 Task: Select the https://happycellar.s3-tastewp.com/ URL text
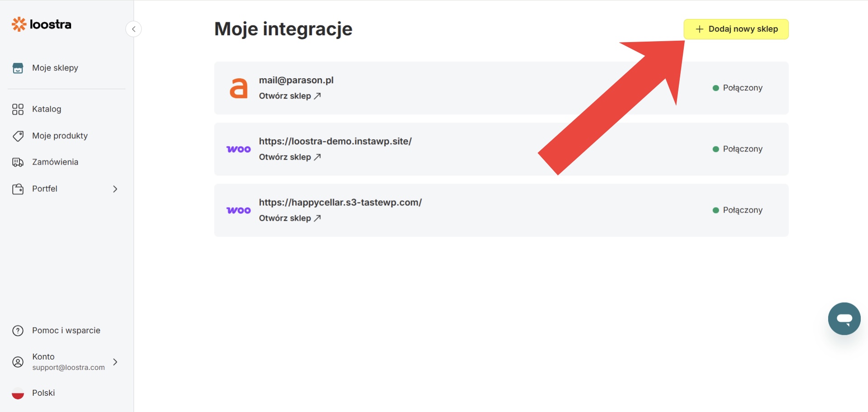[x=340, y=202]
